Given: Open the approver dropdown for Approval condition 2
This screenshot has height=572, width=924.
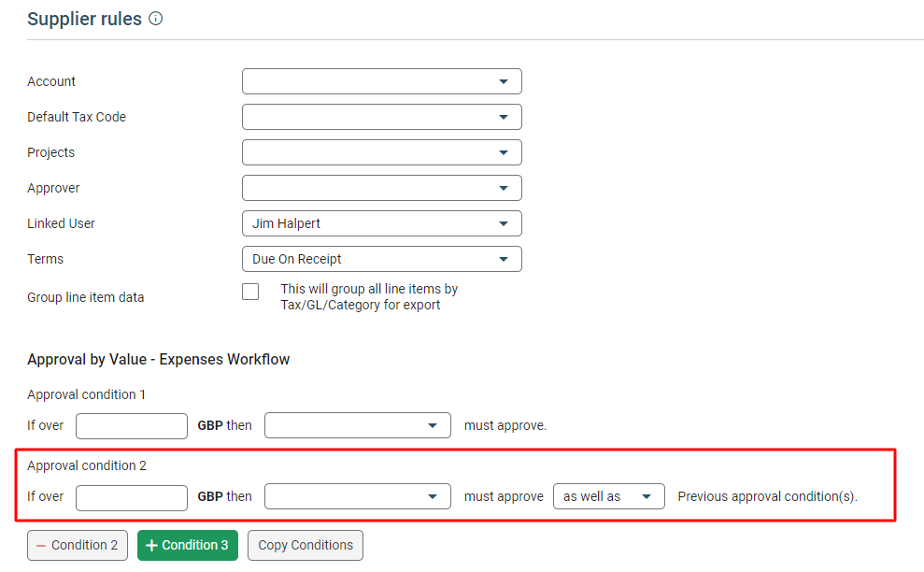Looking at the screenshot, I should (358, 496).
